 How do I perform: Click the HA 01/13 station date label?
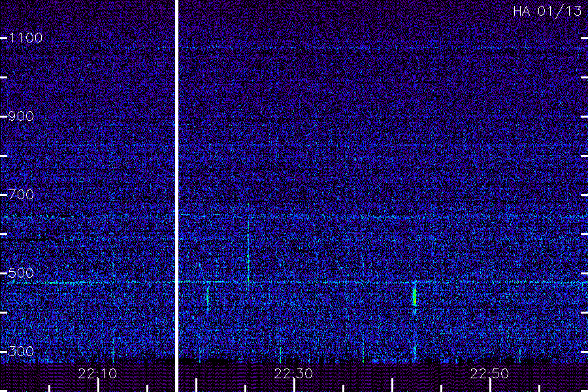(547, 11)
